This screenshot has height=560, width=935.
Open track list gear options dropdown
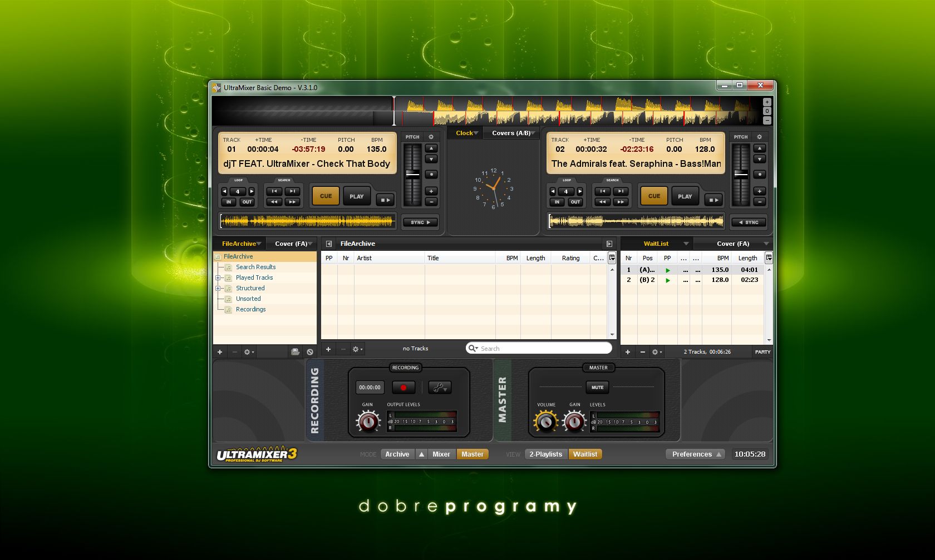coord(357,349)
